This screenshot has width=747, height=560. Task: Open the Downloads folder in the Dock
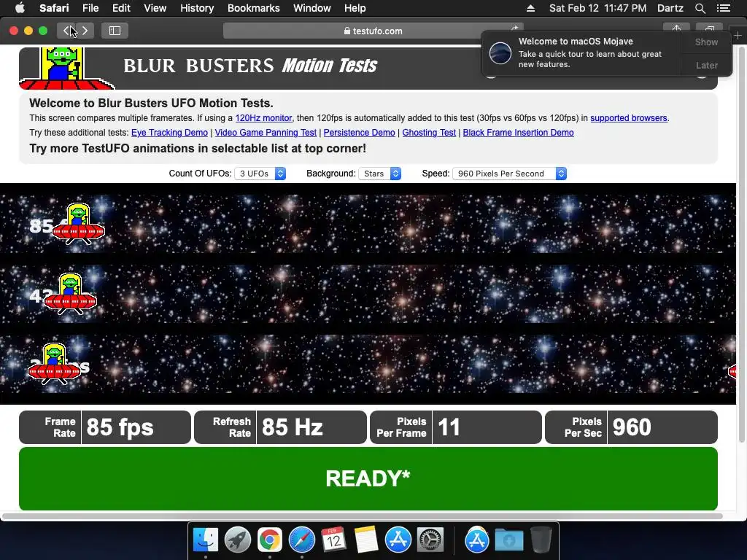[x=508, y=540]
